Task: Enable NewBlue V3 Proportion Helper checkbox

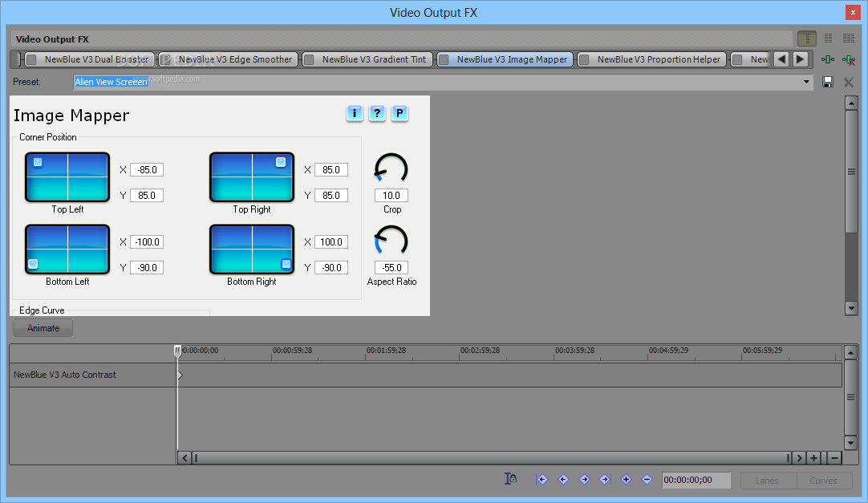Action: tap(583, 59)
